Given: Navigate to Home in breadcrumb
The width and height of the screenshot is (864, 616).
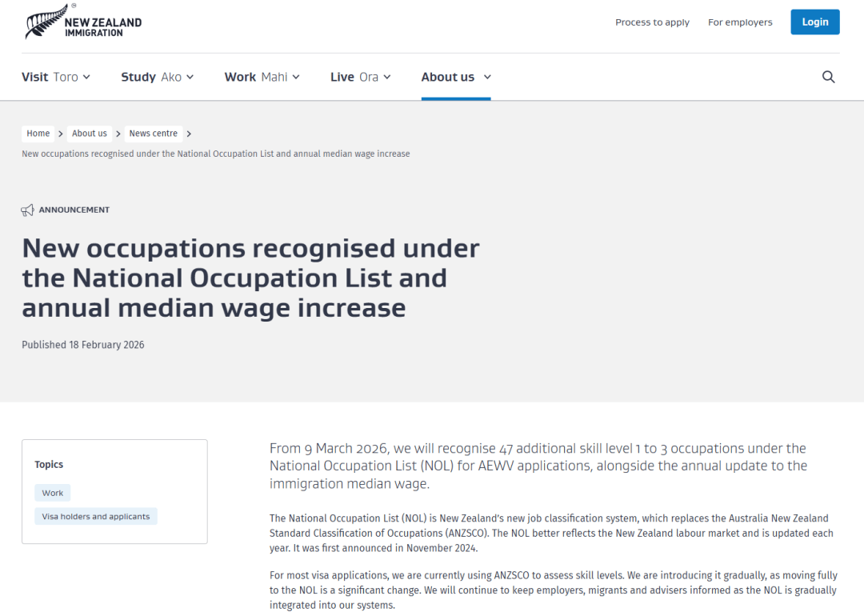Looking at the screenshot, I should click(x=38, y=134).
